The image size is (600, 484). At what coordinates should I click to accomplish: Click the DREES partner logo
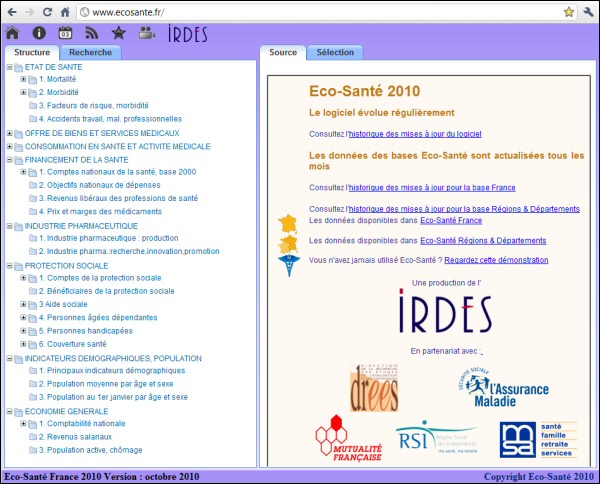(374, 388)
